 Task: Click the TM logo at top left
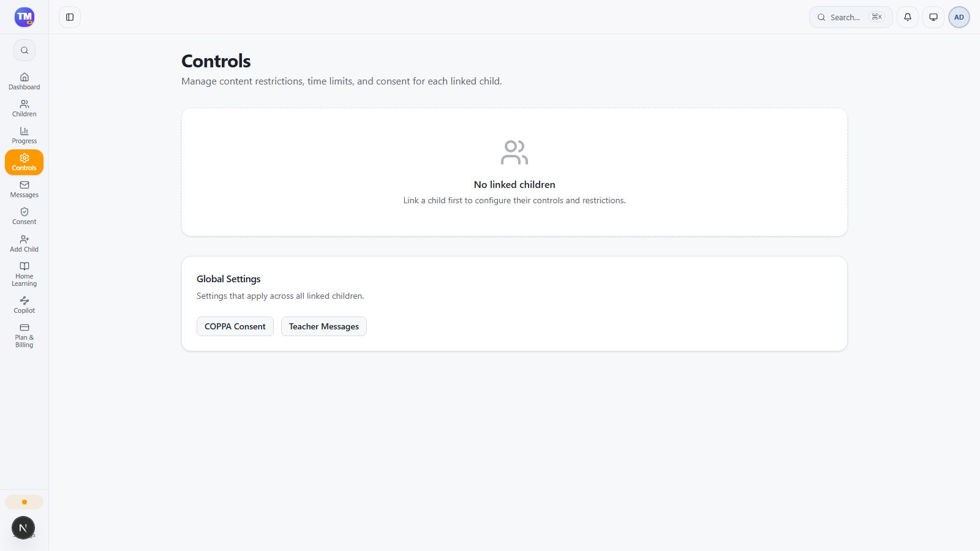24,17
